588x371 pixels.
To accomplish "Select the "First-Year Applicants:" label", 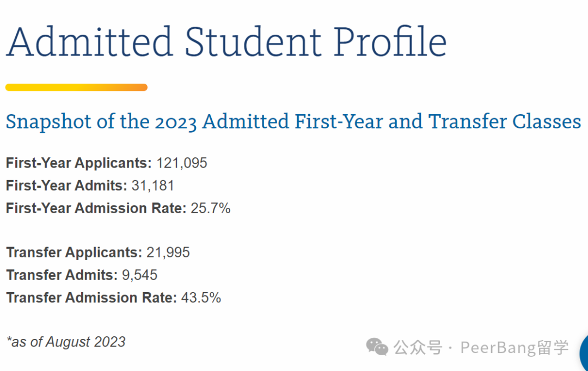I will pos(79,163).
